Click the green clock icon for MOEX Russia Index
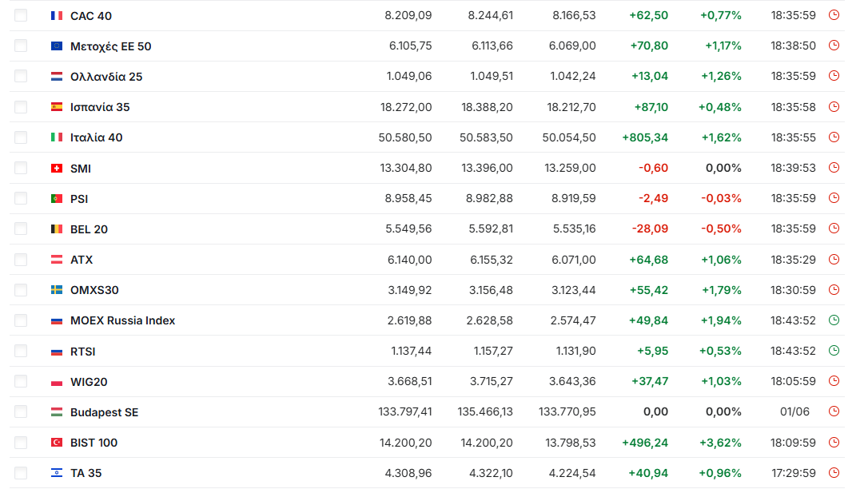868x489 pixels. [834, 320]
